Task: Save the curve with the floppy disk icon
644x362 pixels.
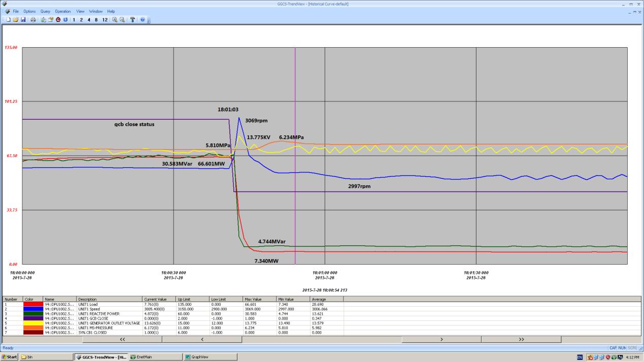Action: [x=23, y=19]
